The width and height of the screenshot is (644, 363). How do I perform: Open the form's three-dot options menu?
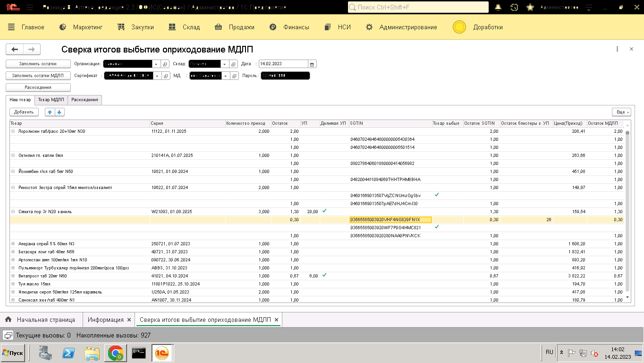pyautogui.click(x=617, y=49)
